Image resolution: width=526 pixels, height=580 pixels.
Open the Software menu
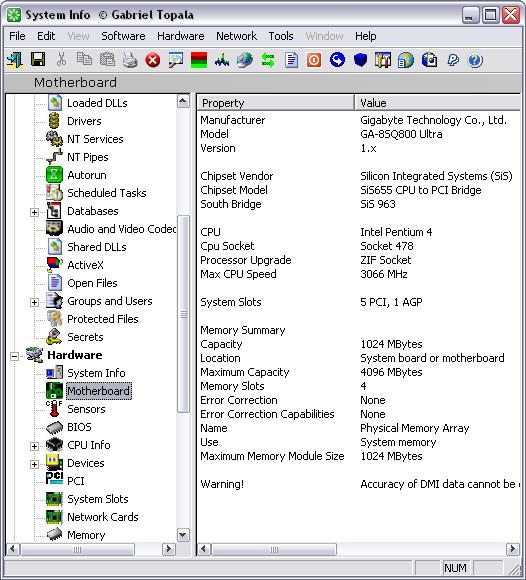(123, 36)
